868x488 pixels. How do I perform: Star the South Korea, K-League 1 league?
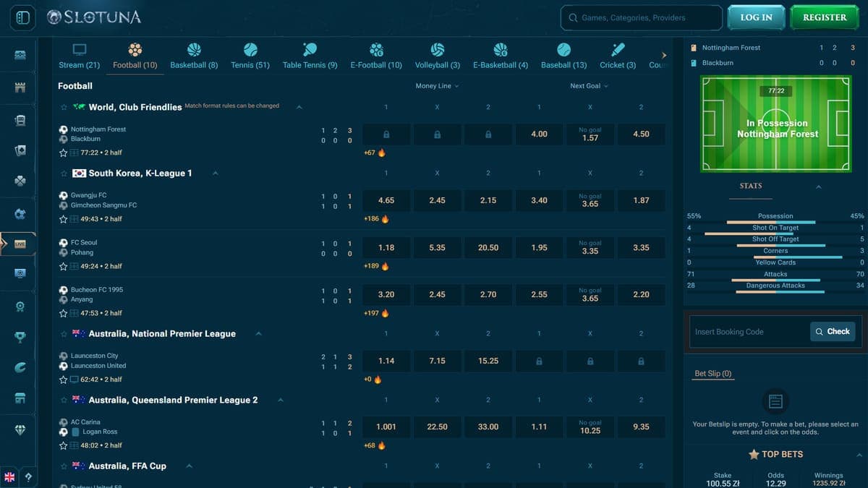64,174
